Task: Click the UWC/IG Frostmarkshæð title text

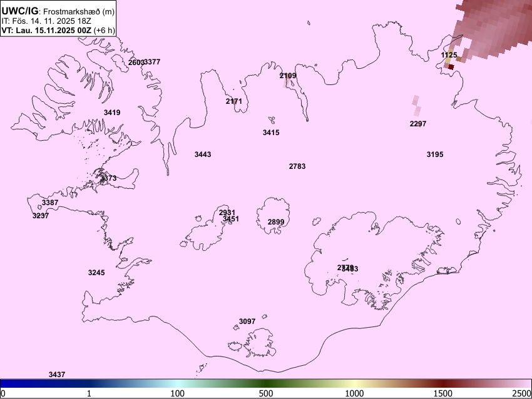Action: click(x=58, y=11)
